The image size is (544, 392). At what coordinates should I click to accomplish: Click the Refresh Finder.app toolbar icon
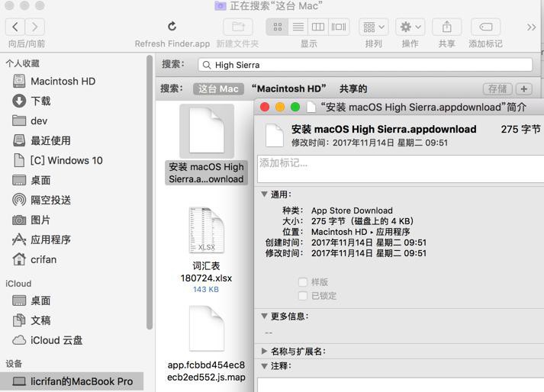pyautogui.click(x=172, y=27)
